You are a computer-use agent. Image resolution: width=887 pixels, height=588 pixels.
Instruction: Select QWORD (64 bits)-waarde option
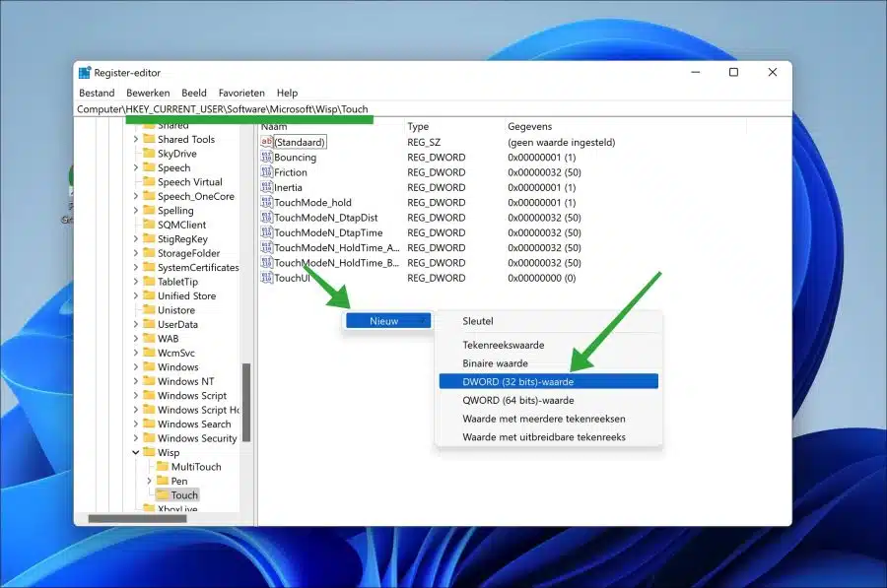[x=518, y=400]
